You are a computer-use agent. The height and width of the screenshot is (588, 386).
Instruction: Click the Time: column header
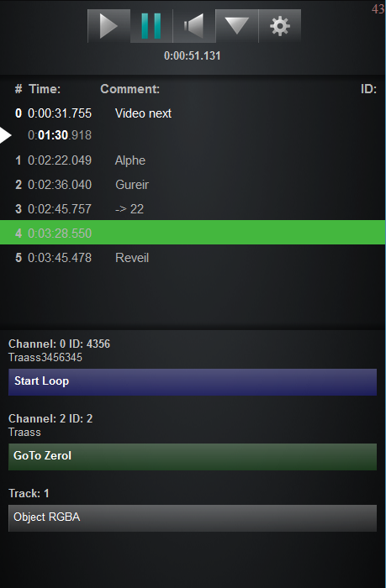tap(45, 89)
